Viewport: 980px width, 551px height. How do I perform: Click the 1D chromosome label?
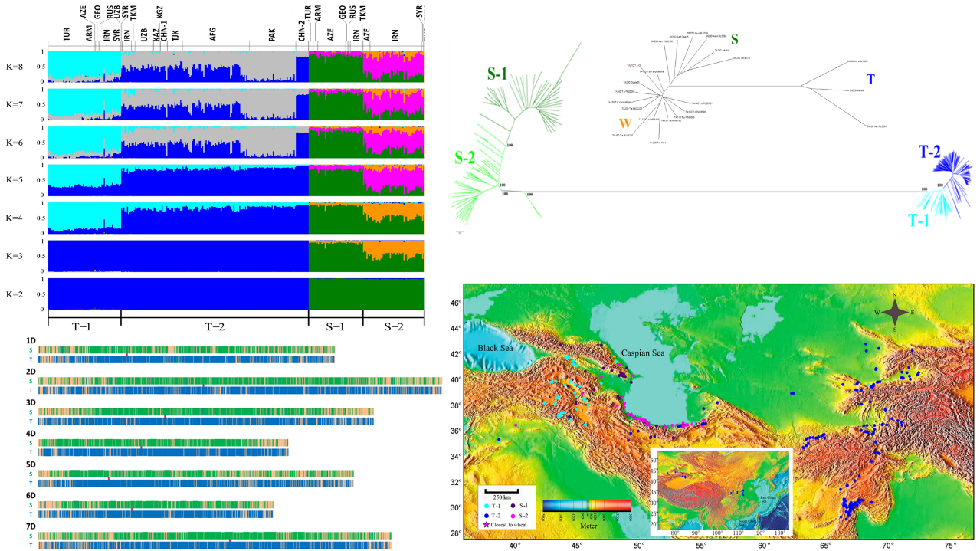coord(31,340)
